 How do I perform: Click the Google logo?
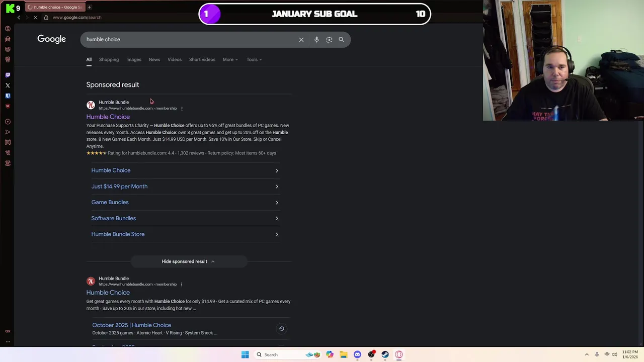point(51,39)
